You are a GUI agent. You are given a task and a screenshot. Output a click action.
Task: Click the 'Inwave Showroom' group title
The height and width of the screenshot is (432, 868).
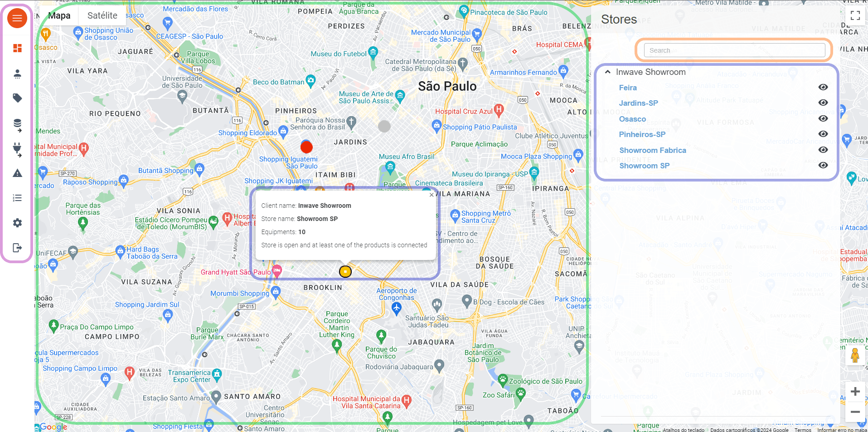point(650,72)
